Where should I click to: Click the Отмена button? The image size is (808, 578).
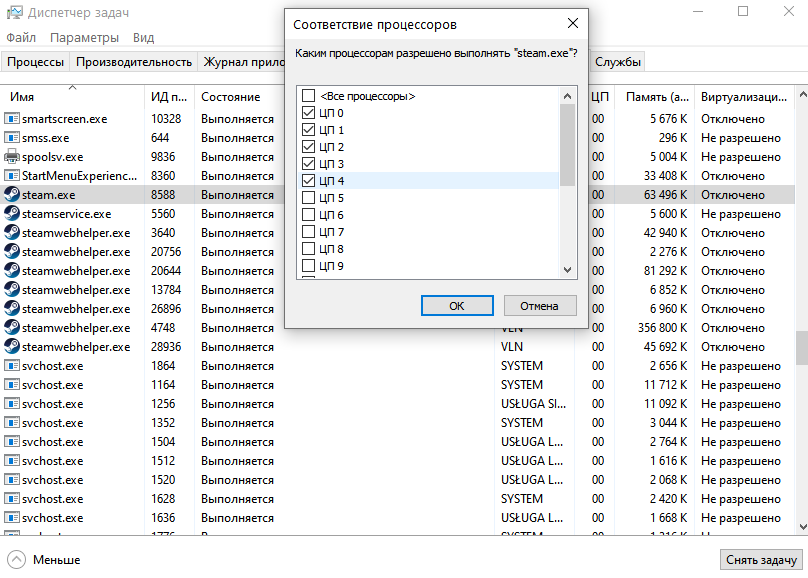click(540, 305)
